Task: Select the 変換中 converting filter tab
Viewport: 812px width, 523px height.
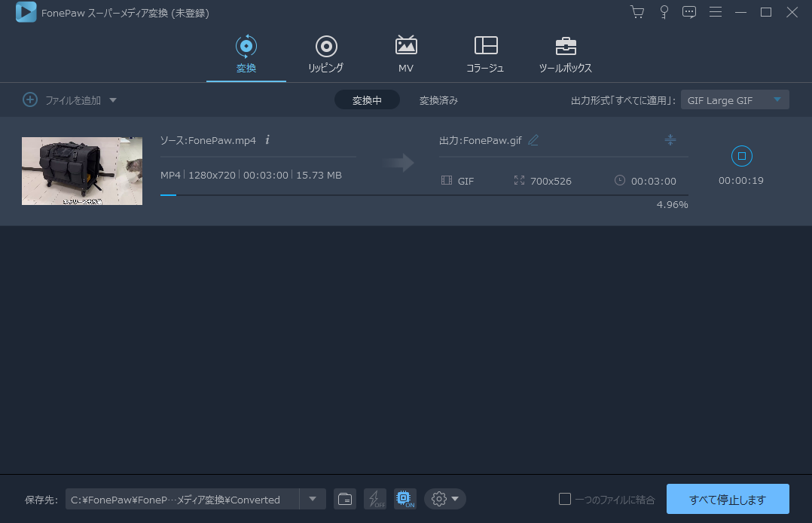Action: click(367, 100)
